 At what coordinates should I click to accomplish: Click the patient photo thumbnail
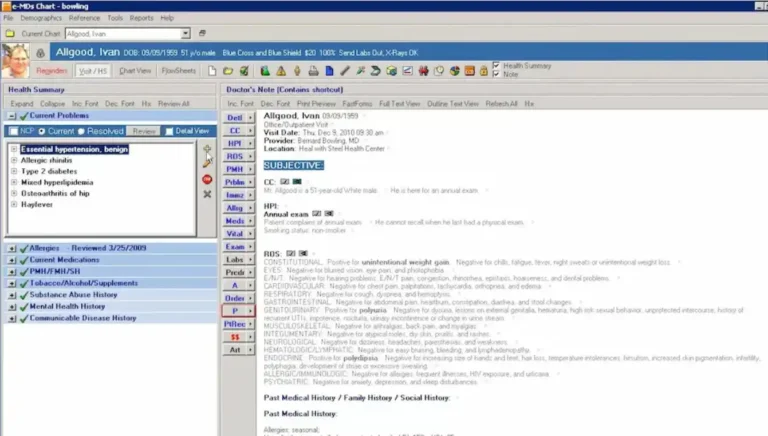pos(15,61)
